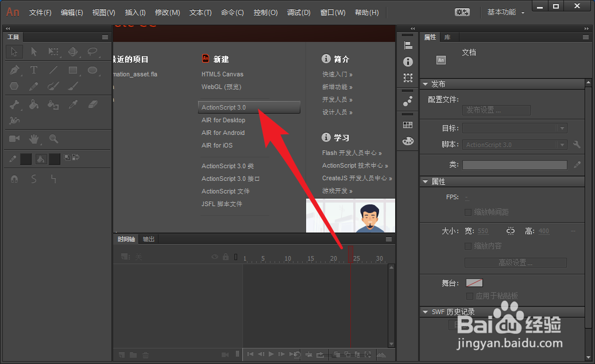595x364 pixels.
Task: Select the Ink Bottle tool
Action: (x=53, y=104)
